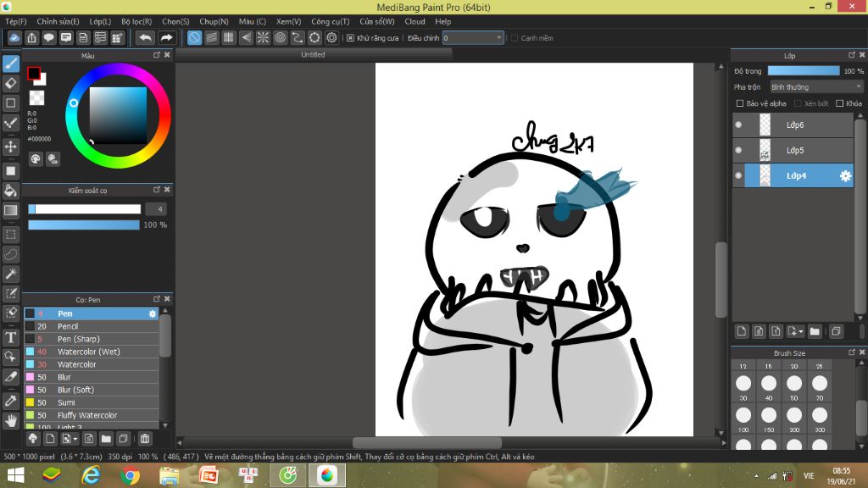The width and height of the screenshot is (868, 488).
Task: Click the foreground black color swatch
Action: pos(34,73)
